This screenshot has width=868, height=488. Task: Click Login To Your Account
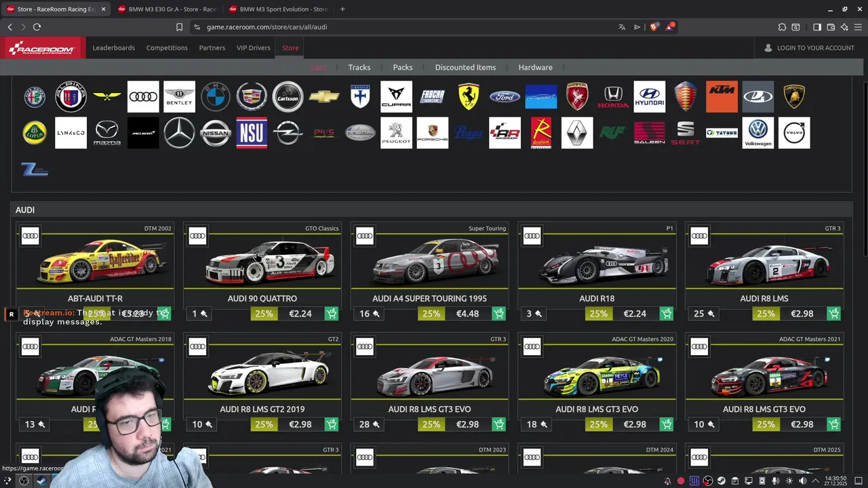[x=809, y=48]
